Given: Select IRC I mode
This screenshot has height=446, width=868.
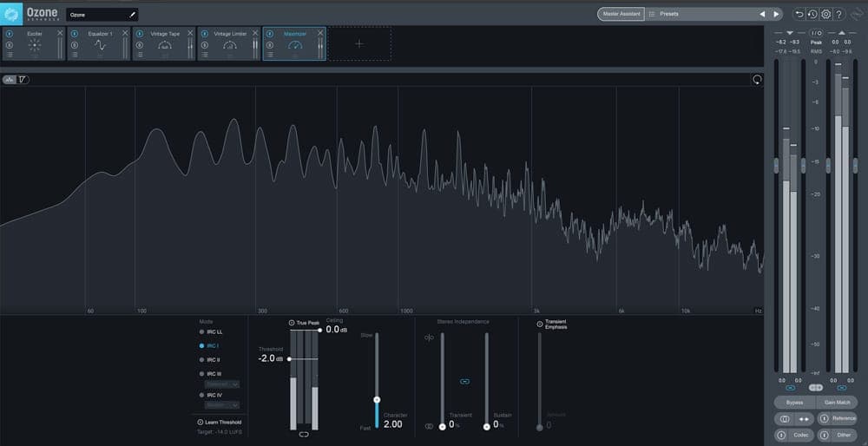Looking at the screenshot, I should 209,346.
